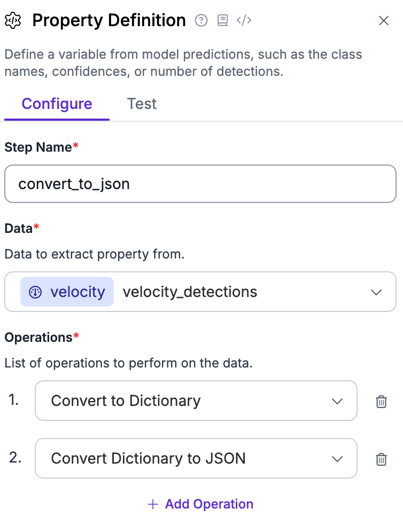Click the Convert to Dictionary text

point(126,401)
